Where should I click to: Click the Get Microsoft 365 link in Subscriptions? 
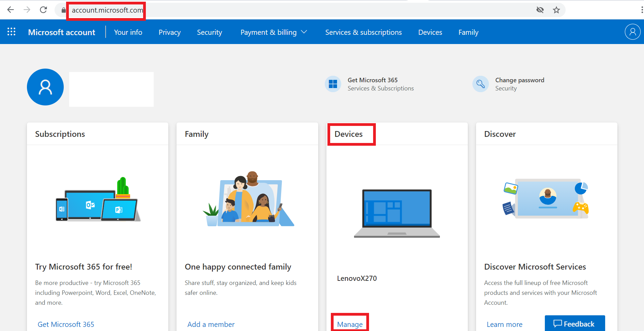pos(66,325)
